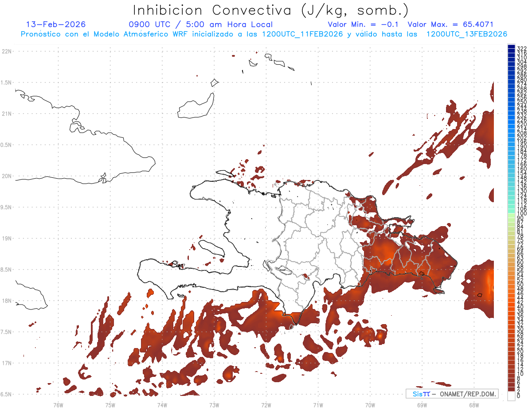This screenshot has width=532, height=411.
Task: Click the "21N" latitude label
Action: click(x=7, y=114)
